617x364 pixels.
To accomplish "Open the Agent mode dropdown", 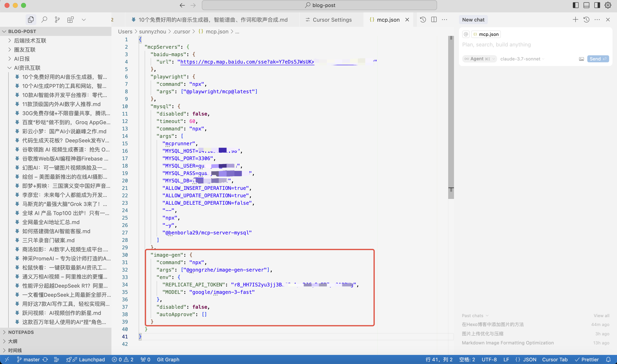I will click(479, 59).
